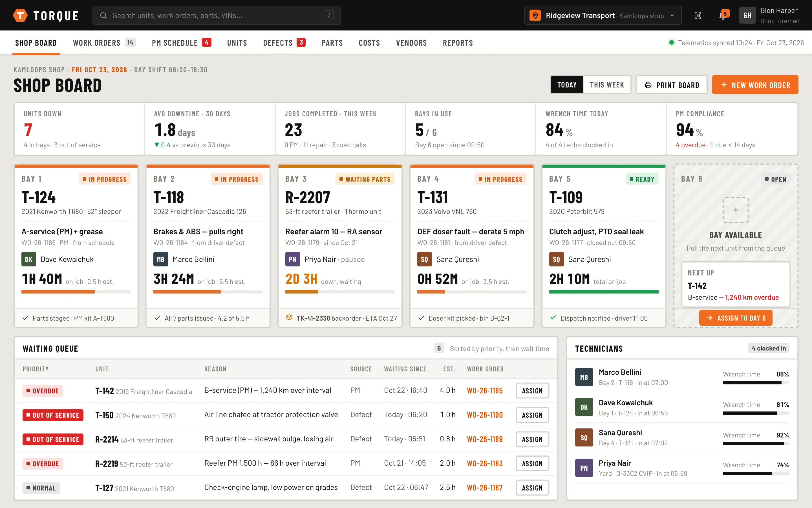This screenshot has height=508, width=812.
Task: Click the plus icon in Bay 6
Action: (736, 210)
